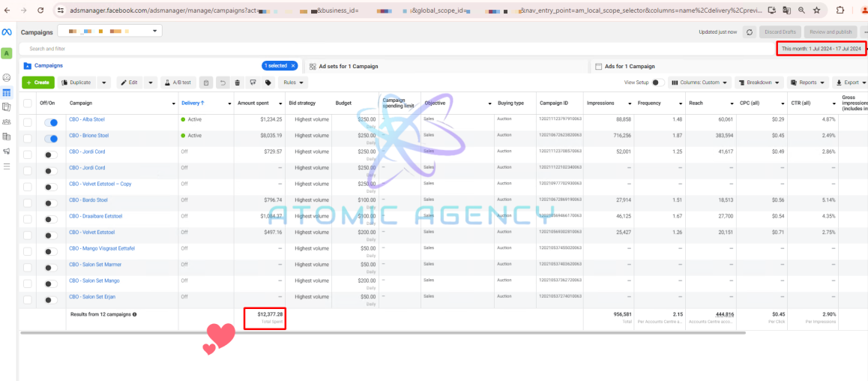Check the CBO - Alba Stoel row checkbox
The height and width of the screenshot is (381, 868).
(28, 122)
